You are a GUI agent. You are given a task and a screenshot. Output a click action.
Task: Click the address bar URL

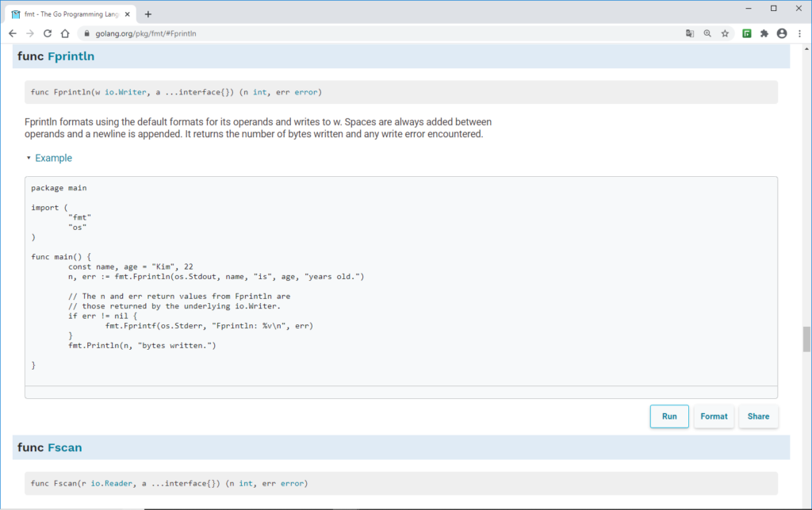point(146,33)
